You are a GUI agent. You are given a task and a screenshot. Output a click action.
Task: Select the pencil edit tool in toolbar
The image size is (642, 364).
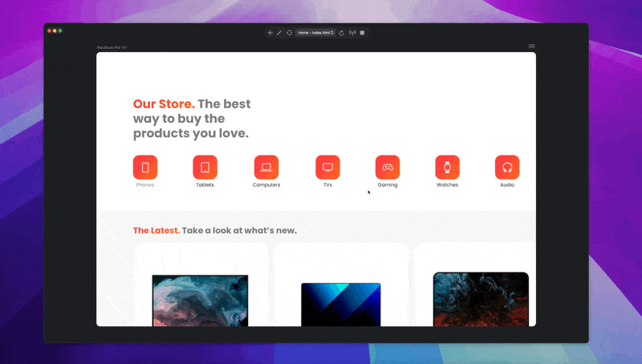point(279,33)
